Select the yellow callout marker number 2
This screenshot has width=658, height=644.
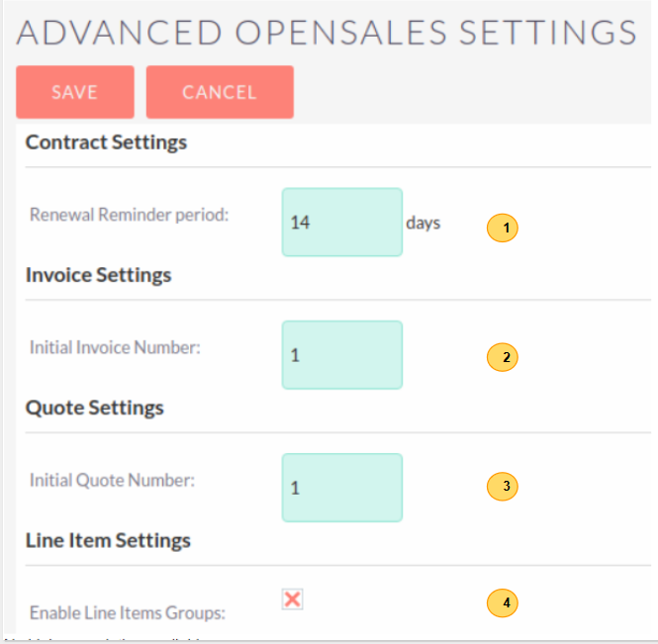click(504, 358)
